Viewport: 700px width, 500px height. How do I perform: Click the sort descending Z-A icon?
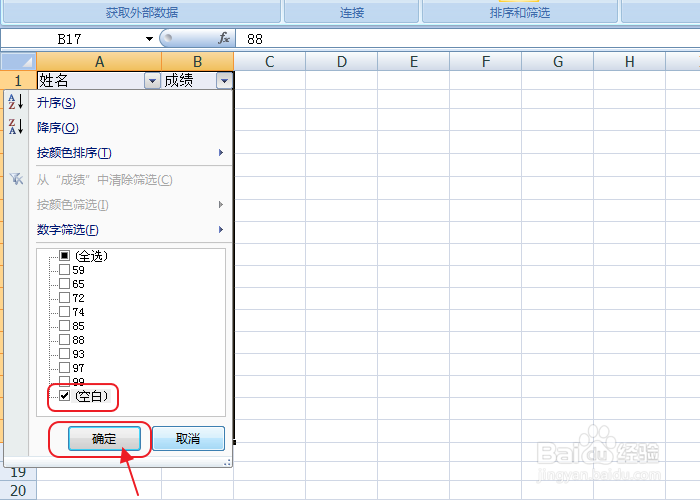(16, 127)
